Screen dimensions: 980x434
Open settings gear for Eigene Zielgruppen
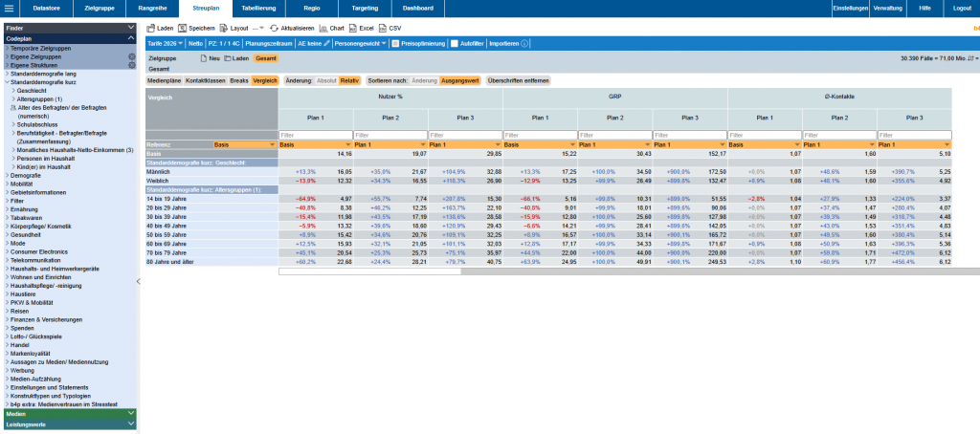(132, 56)
